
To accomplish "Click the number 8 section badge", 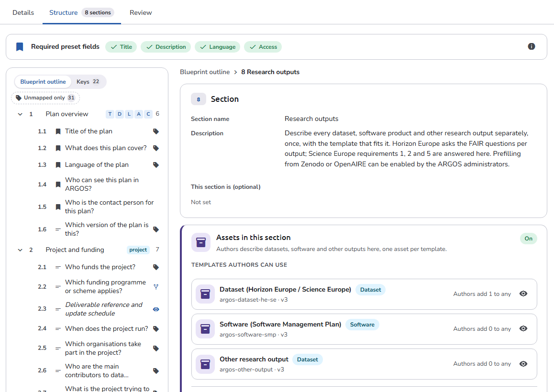I will pyautogui.click(x=198, y=99).
